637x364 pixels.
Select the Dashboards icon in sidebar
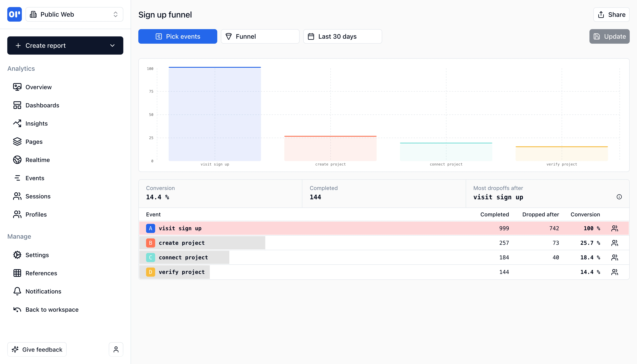pos(17,105)
